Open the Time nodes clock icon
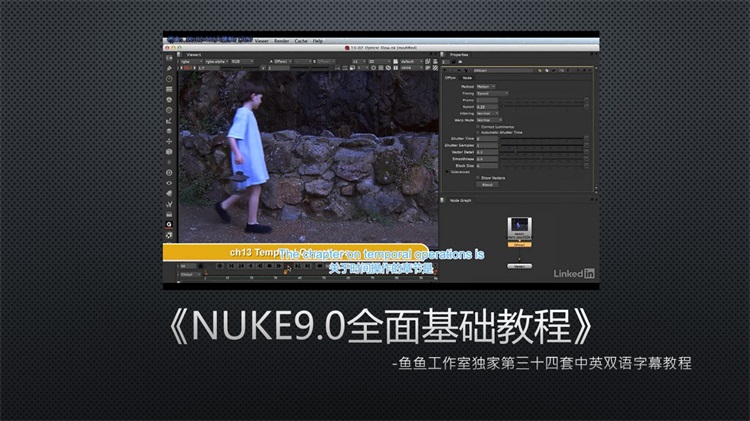 coord(169,79)
